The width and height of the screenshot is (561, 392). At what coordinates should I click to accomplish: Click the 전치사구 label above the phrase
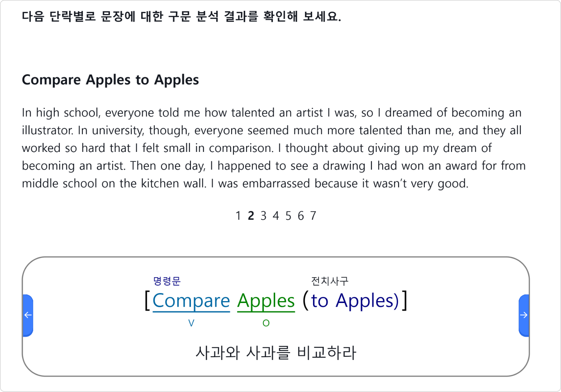(x=330, y=281)
